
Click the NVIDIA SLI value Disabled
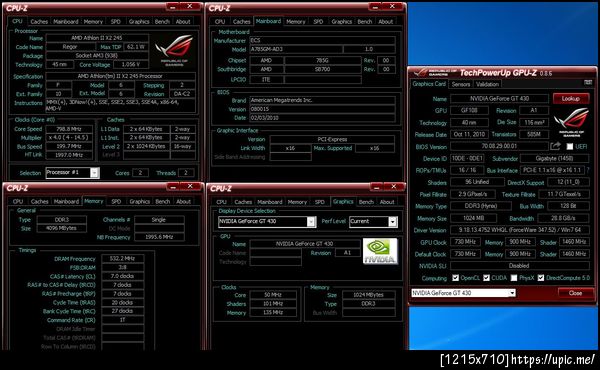tap(520, 266)
